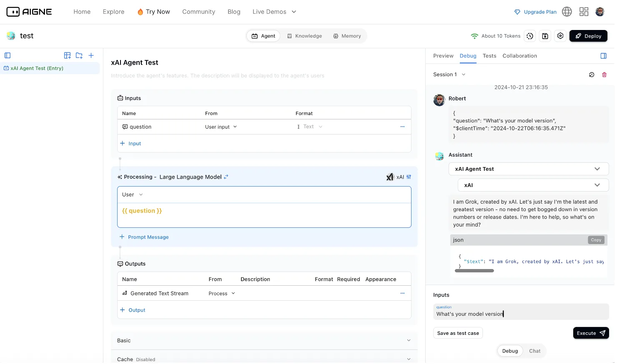The height and width of the screenshot is (364, 617).
Task: Click the json output horizontal scrollbar
Action: (x=474, y=271)
